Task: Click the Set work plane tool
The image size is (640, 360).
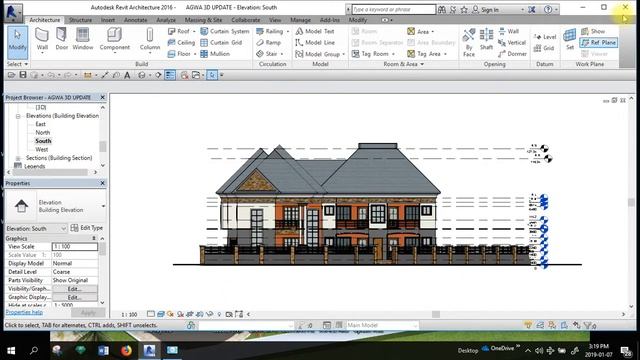Action: click(x=570, y=39)
